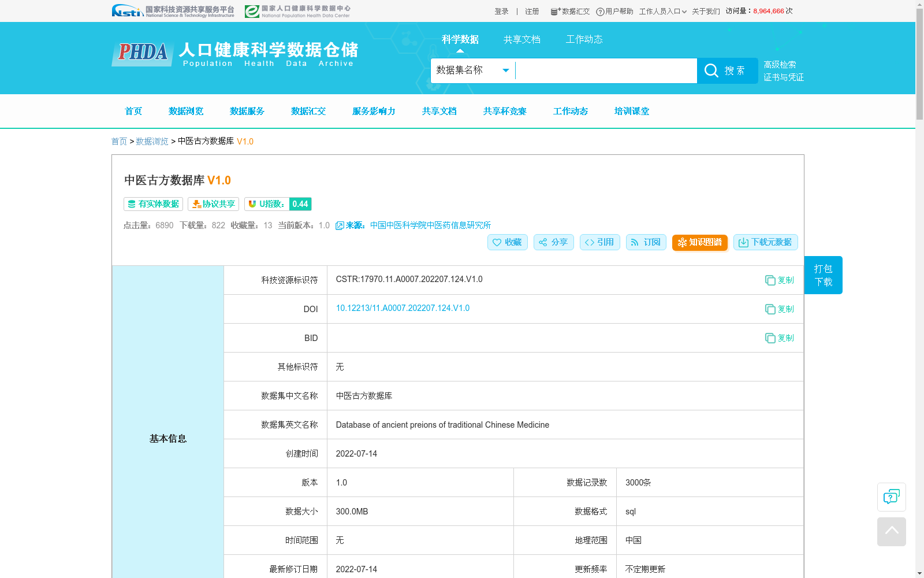This screenshot has width=924, height=578.
Task: Click the 注册 register link
Action: coord(532,12)
